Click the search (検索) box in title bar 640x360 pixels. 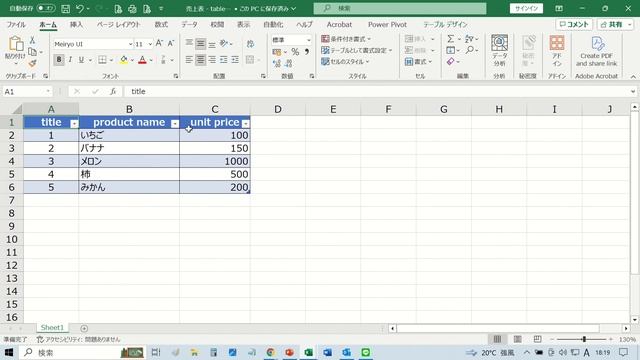[x=400, y=8]
